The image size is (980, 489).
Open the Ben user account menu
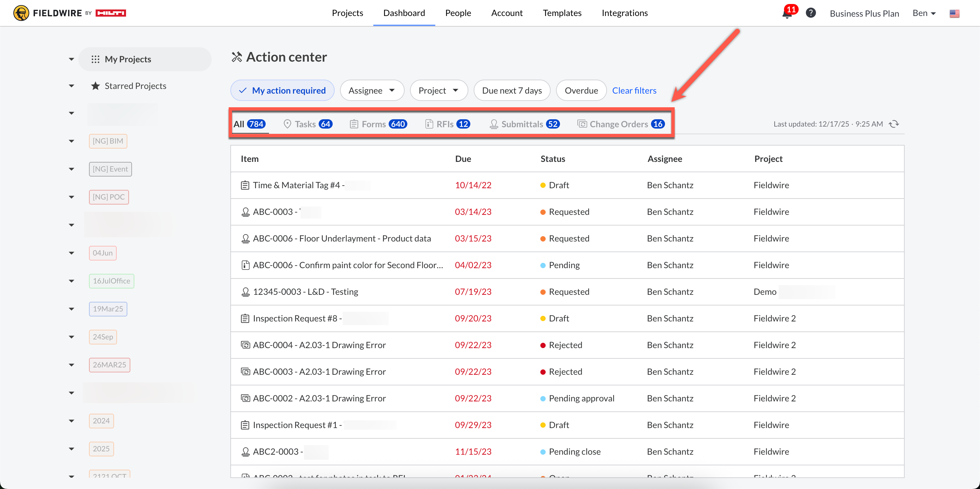point(924,13)
